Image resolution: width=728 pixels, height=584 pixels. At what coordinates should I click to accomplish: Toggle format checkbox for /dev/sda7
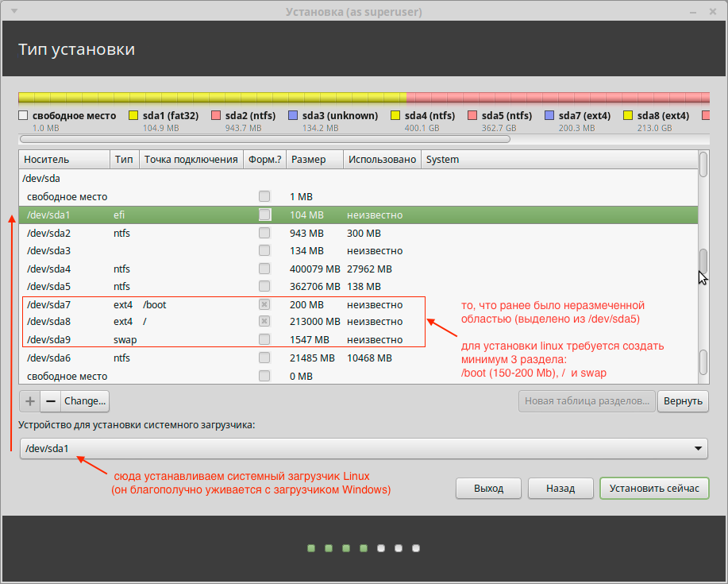point(264,304)
